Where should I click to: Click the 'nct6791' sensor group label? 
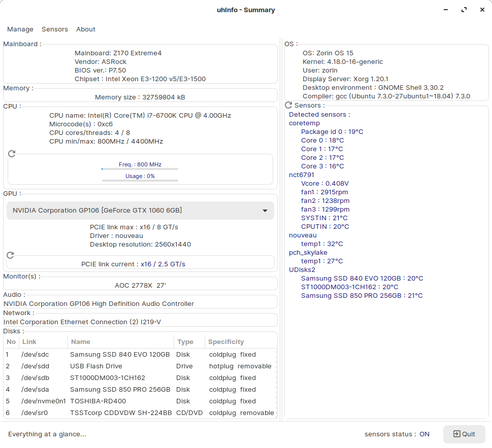(x=302, y=175)
